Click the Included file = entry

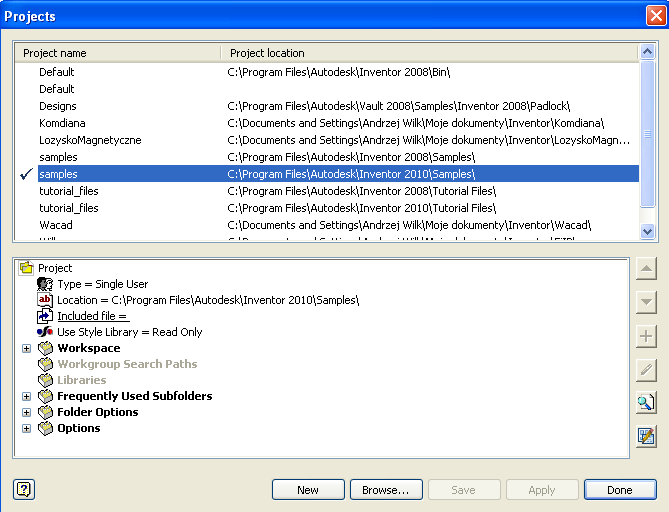[x=93, y=316]
